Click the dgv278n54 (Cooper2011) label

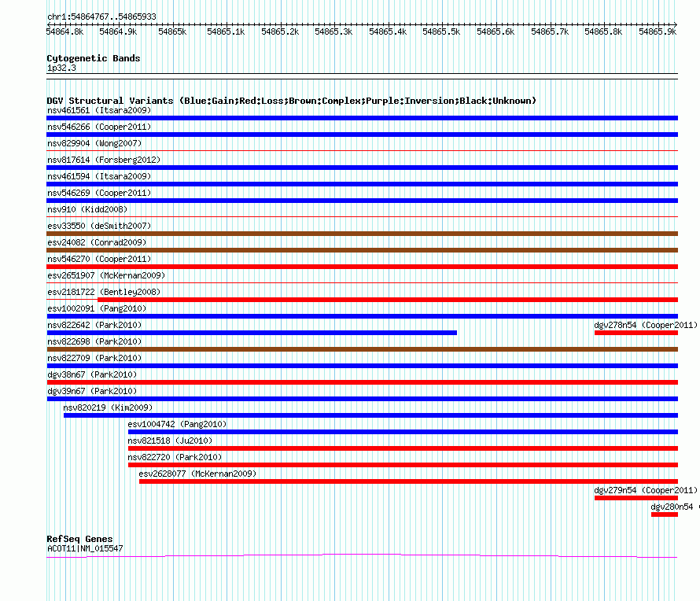coord(646,325)
